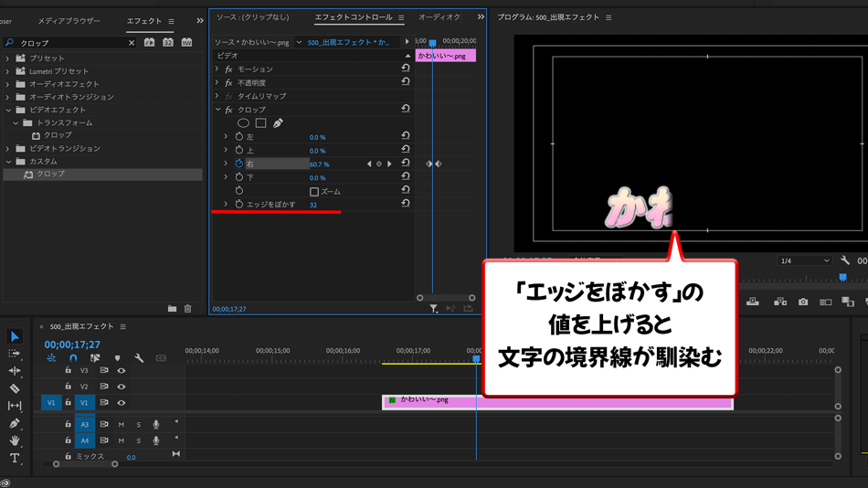Create 4-point polygon mask for クロップ
The width and height of the screenshot is (868, 488).
(260, 123)
